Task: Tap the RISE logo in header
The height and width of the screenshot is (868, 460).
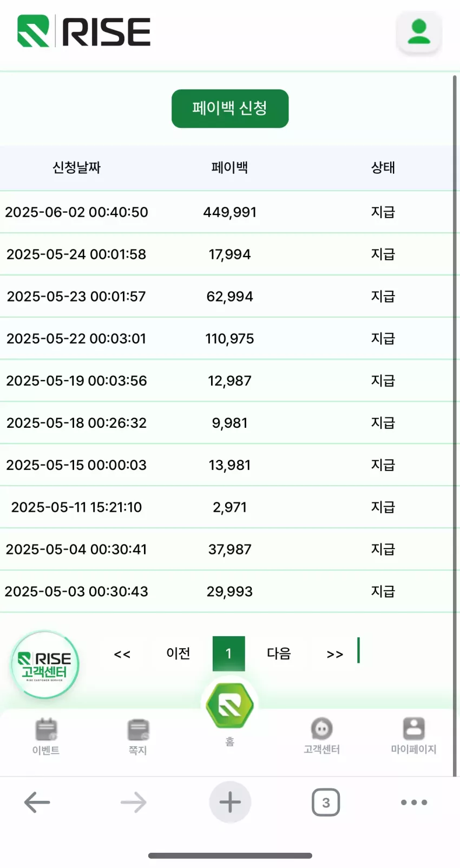Action: (x=84, y=31)
